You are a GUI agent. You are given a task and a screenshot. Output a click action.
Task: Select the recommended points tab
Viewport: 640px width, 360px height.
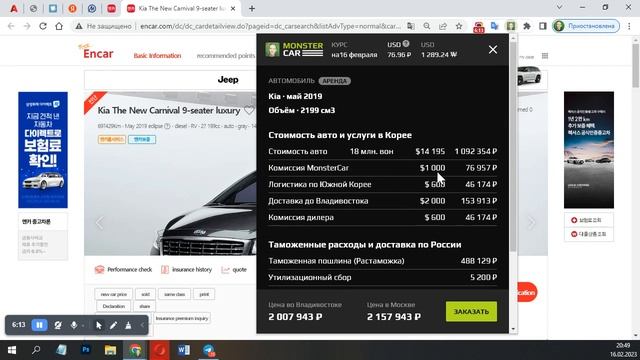click(226, 56)
